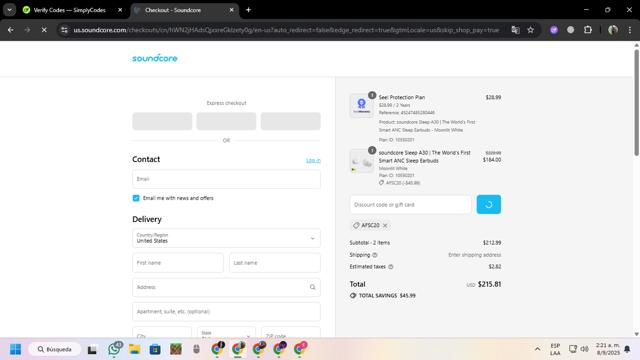Screen dimensions: 640x360
Task: Open the Windows taskbar search box
Action: (x=54, y=349)
